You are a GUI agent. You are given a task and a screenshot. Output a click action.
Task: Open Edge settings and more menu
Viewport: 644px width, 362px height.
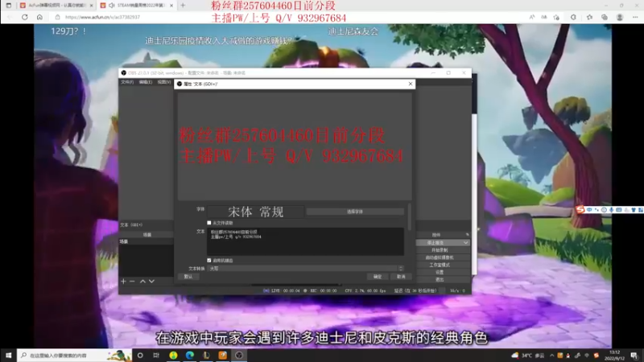635,17
